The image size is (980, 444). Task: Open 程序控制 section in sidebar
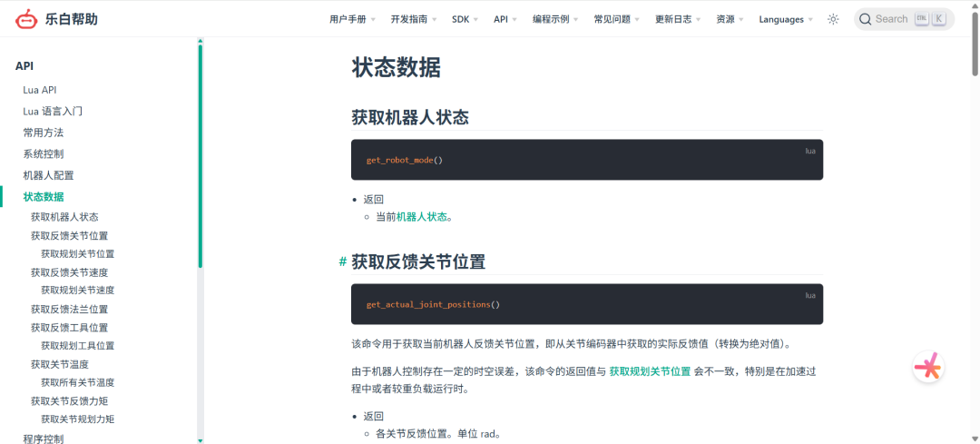coord(44,439)
